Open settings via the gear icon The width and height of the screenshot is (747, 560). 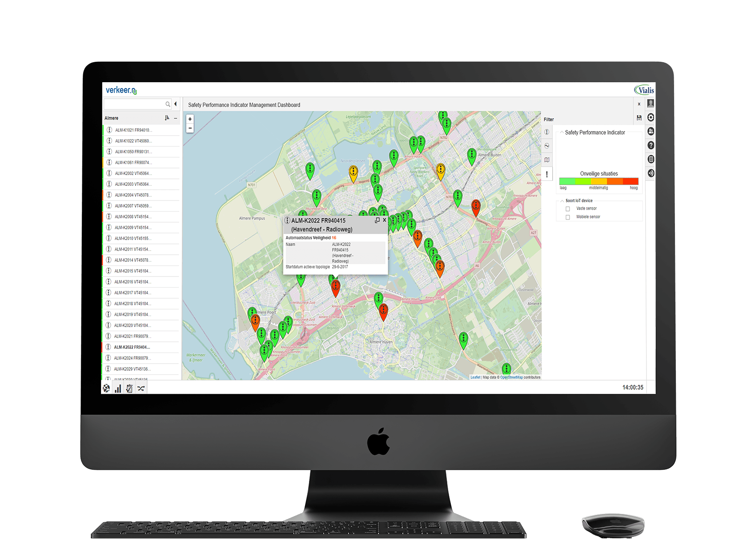[x=651, y=117]
